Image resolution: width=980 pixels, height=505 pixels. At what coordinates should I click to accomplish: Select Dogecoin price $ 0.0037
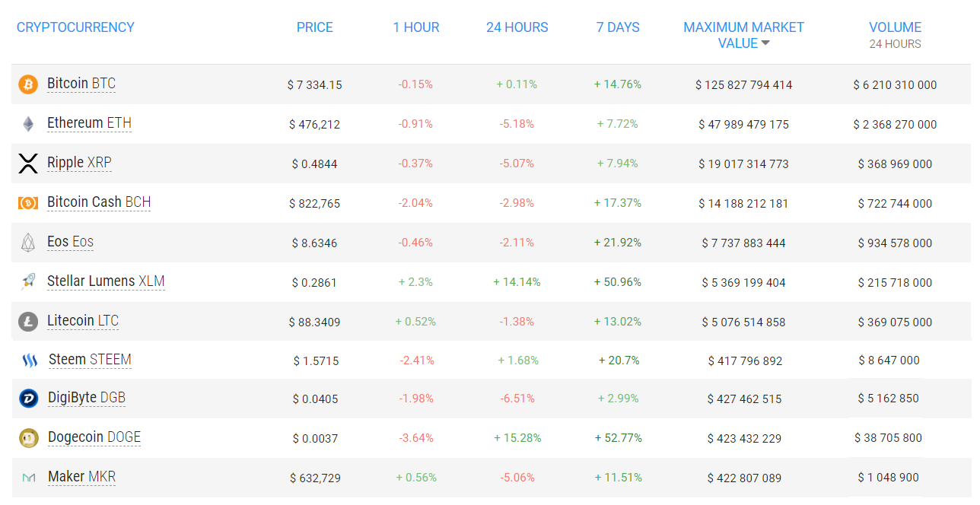[316, 439]
